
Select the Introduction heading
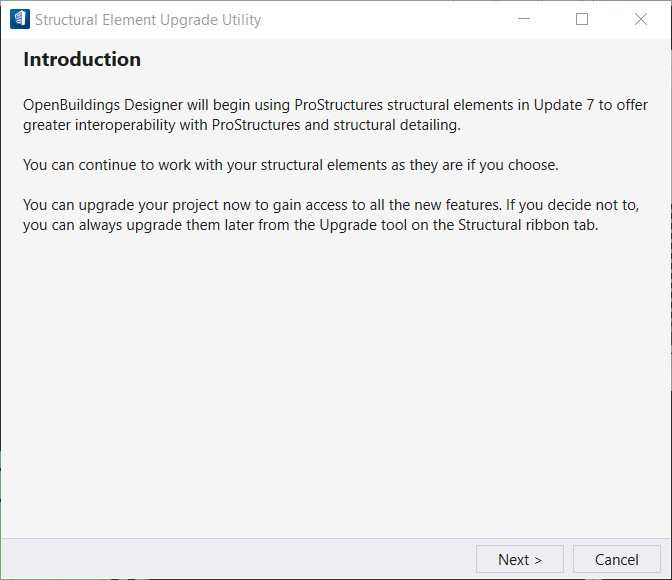click(x=82, y=59)
